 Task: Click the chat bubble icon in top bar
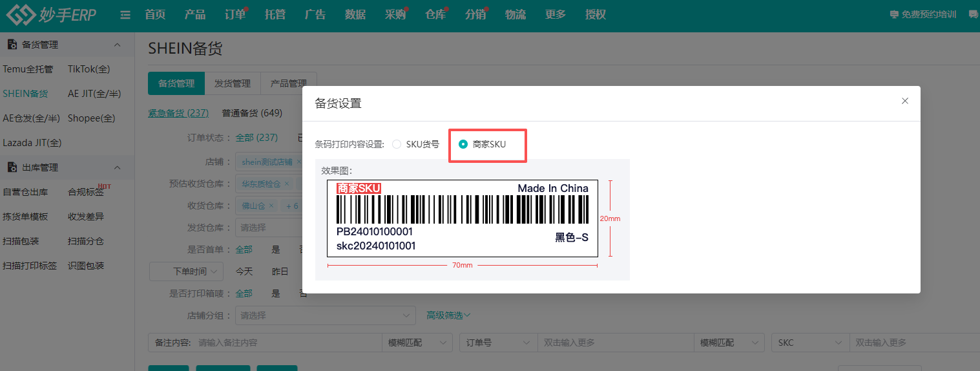tap(974, 14)
